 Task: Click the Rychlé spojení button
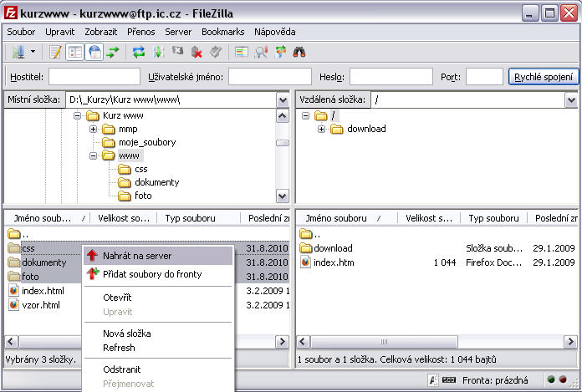pos(543,77)
